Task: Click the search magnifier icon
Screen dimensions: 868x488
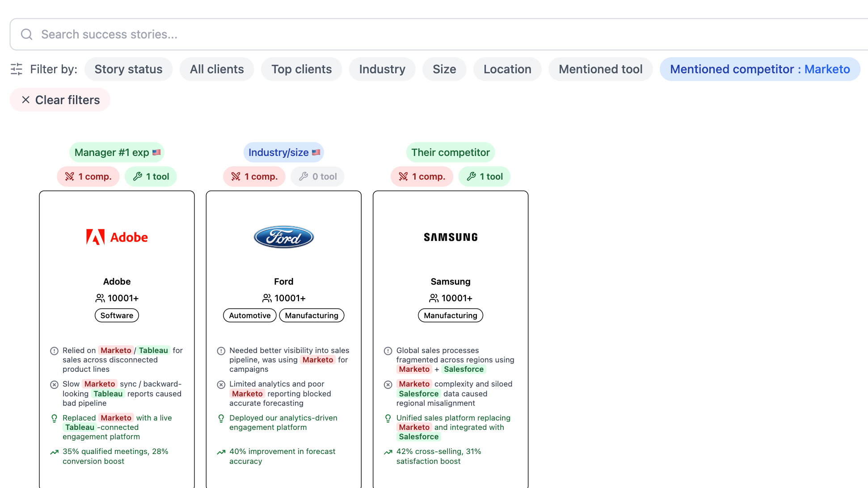Action: click(27, 34)
